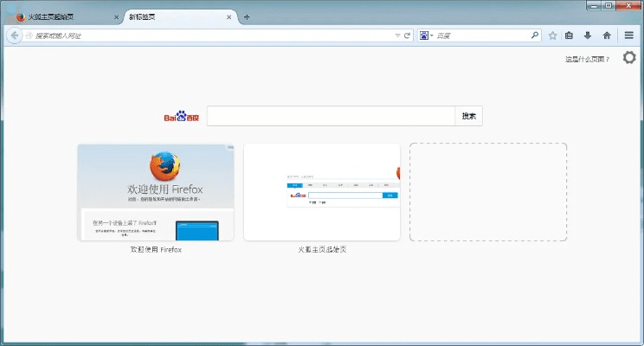The image size is (644, 346).
Task: Click the '火狐主页起始页' tile caption
Action: (322, 249)
